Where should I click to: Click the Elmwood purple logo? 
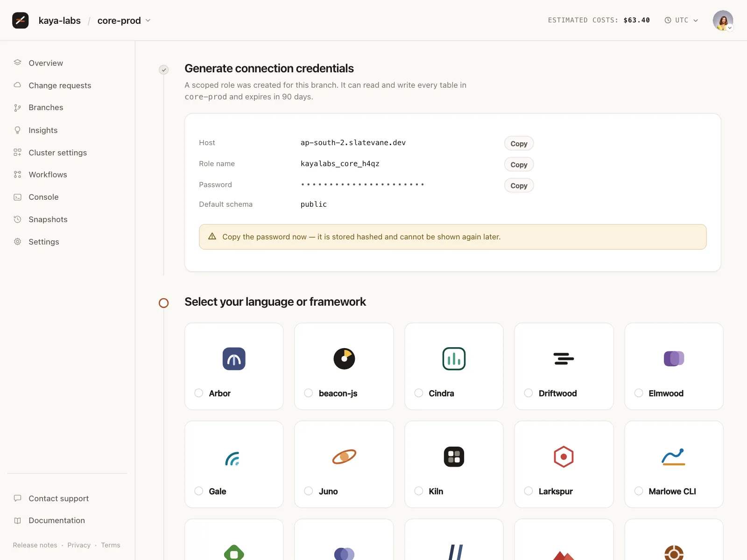click(674, 359)
